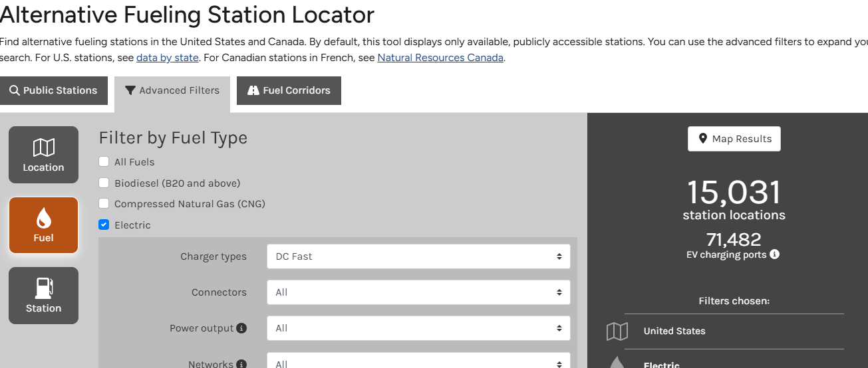Screen dimensions: 868x368
Task: Check the Biodiesel (B20 and above) box
Action: click(104, 183)
